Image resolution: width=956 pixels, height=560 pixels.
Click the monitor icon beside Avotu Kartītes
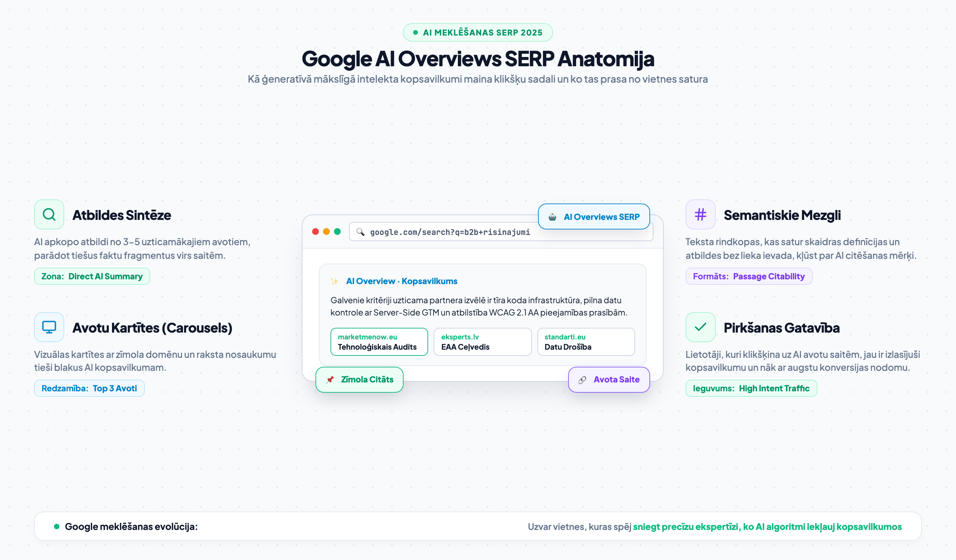(x=49, y=327)
